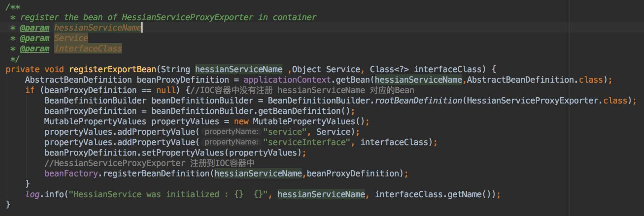Image resolution: width=644 pixels, height=216 pixels.
Task: Click @param tag before hessianServiceName in Javadoc
Action: 34,28
